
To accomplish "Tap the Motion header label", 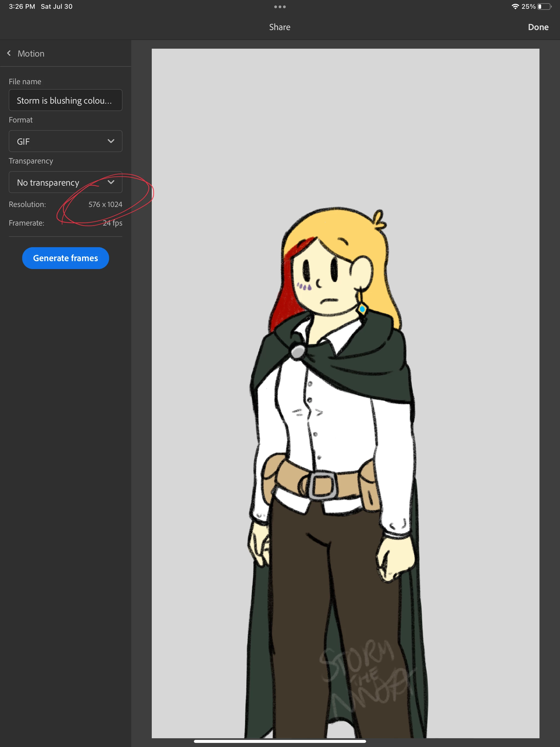I will click(31, 54).
